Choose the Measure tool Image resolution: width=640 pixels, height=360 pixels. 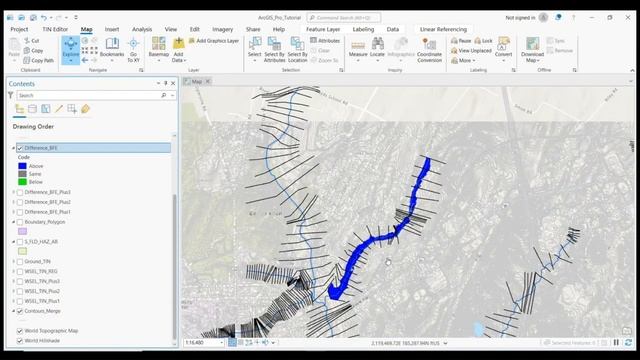(358, 50)
